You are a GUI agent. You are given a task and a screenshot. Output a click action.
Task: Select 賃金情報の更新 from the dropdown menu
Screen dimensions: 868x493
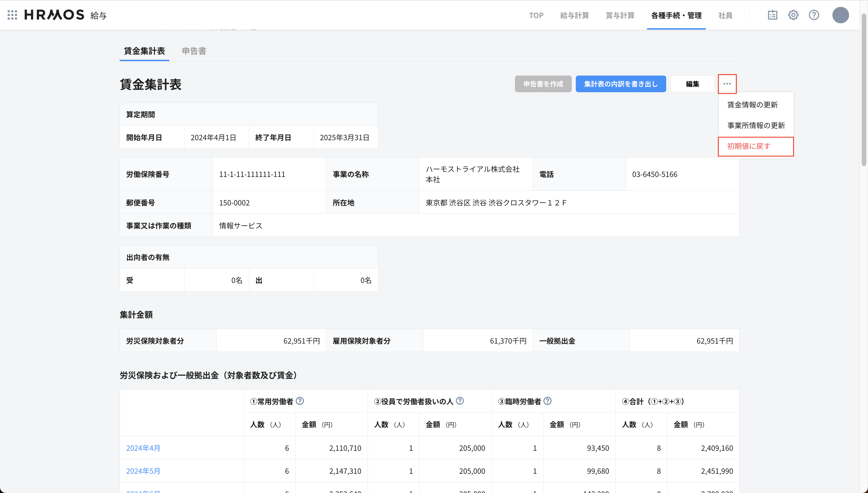point(752,105)
